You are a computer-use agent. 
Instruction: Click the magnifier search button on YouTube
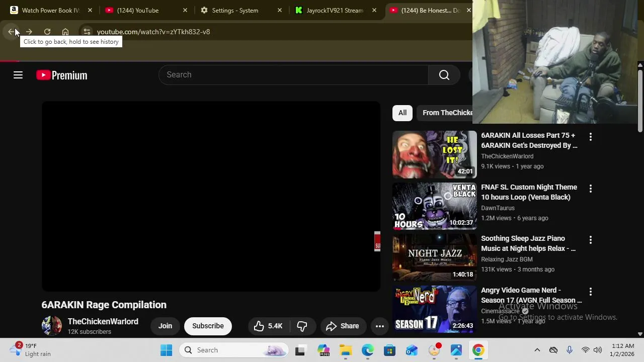click(x=444, y=75)
